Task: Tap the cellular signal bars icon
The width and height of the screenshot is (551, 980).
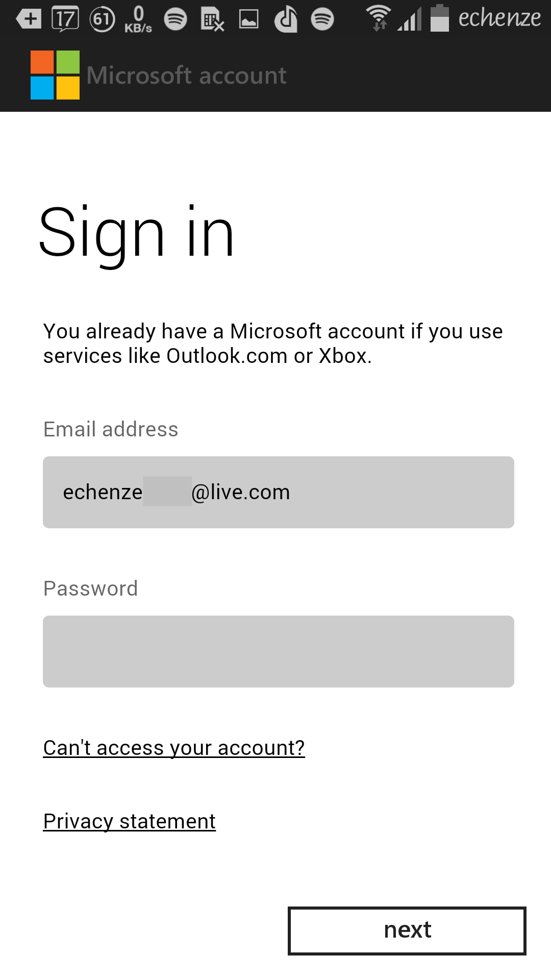Action: [x=410, y=19]
